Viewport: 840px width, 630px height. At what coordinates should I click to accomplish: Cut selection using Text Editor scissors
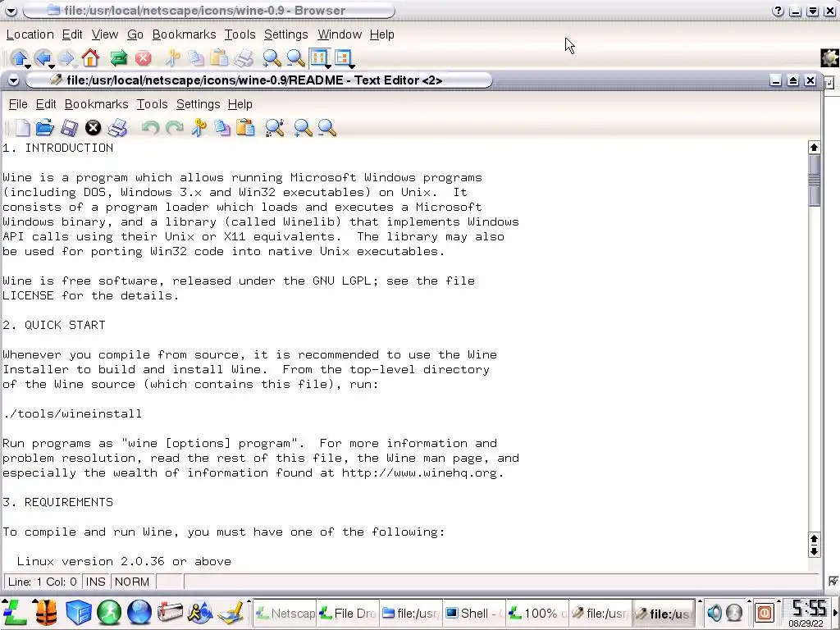tap(199, 128)
